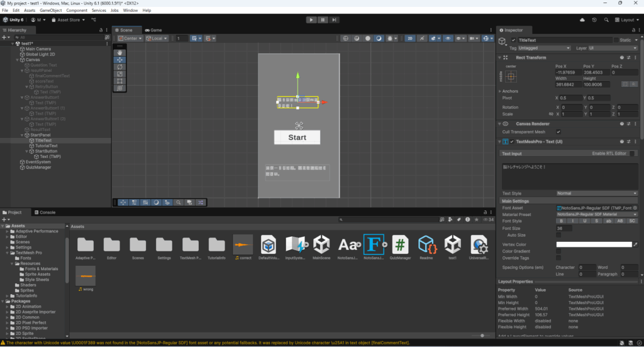Image resolution: width=644 pixels, height=347 pixels.
Task: Select the Rect tool
Action: click(120, 81)
